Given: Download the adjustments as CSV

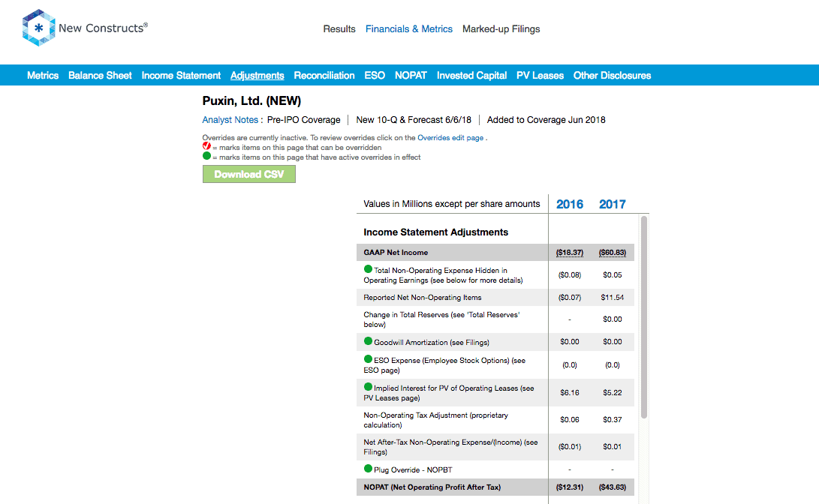Looking at the screenshot, I should pyautogui.click(x=249, y=174).
